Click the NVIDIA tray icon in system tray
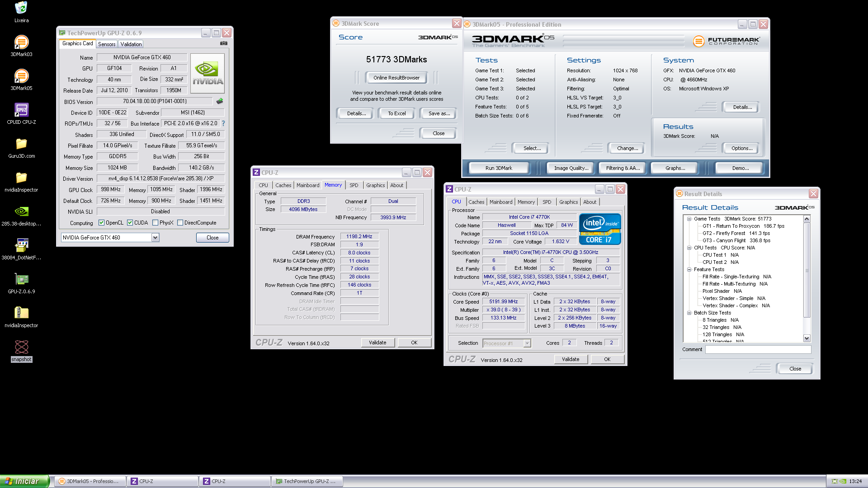The width and height of the screenshot is (868, 488). (x=843, y=481)
